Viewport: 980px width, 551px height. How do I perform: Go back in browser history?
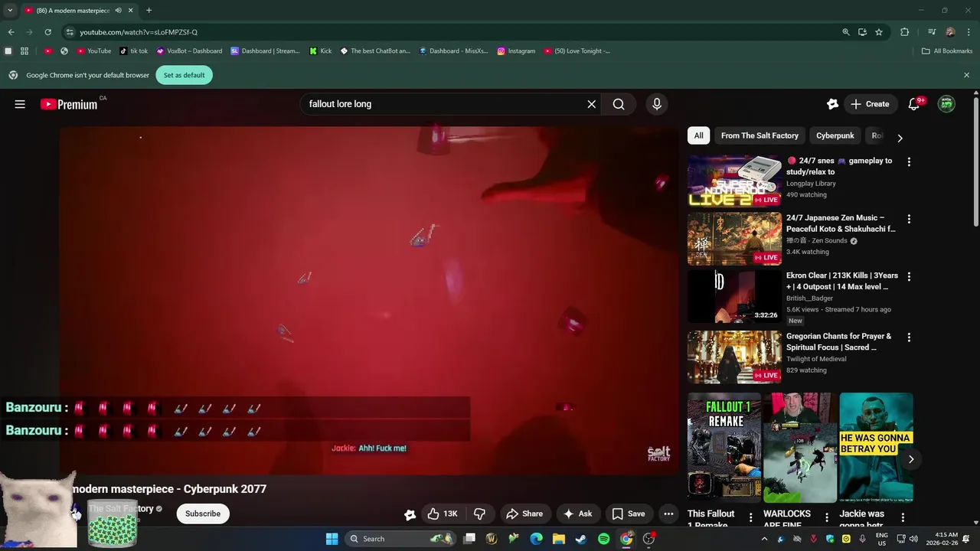pos(11,32)
